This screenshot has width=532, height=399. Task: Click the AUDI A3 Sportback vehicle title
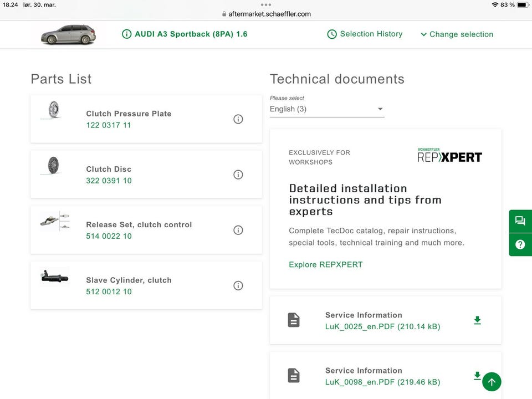[x=185, y=34]
